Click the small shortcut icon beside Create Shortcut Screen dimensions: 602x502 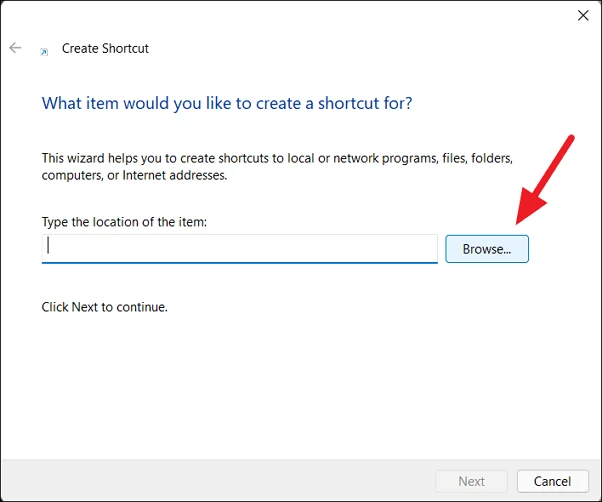pos(43,50)
